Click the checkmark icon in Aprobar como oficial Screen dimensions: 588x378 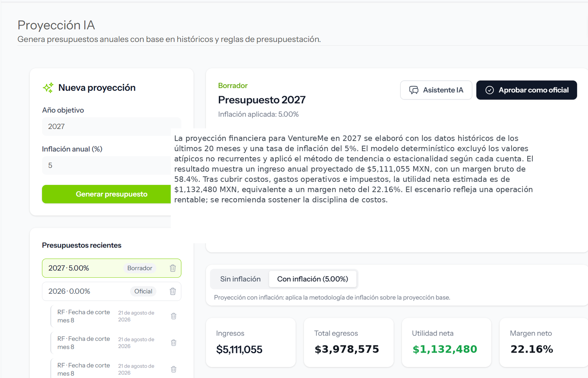(490, 90)
